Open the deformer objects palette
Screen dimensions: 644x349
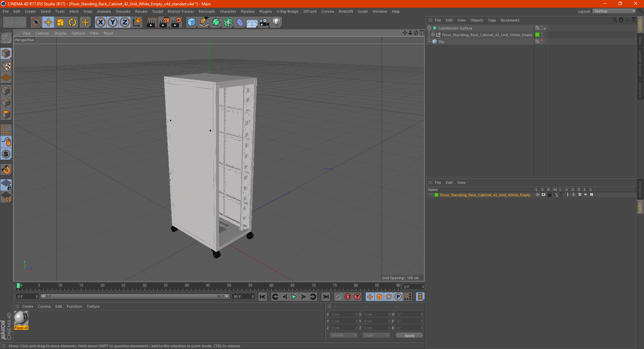240,22
